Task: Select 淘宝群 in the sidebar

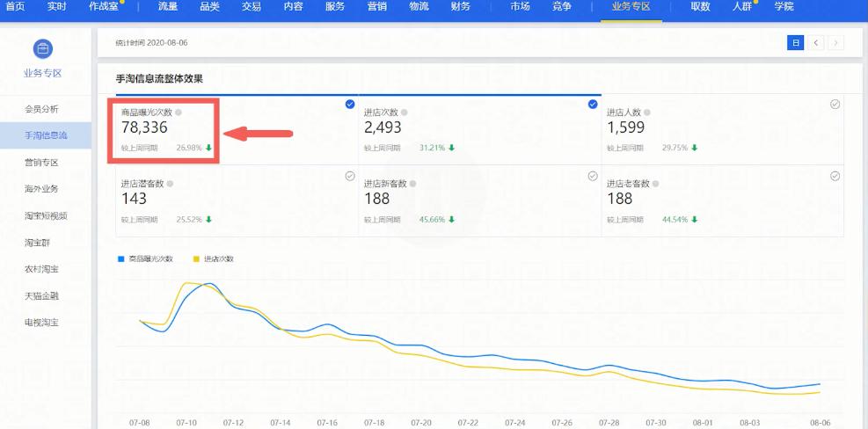Action: click(37, 243)
